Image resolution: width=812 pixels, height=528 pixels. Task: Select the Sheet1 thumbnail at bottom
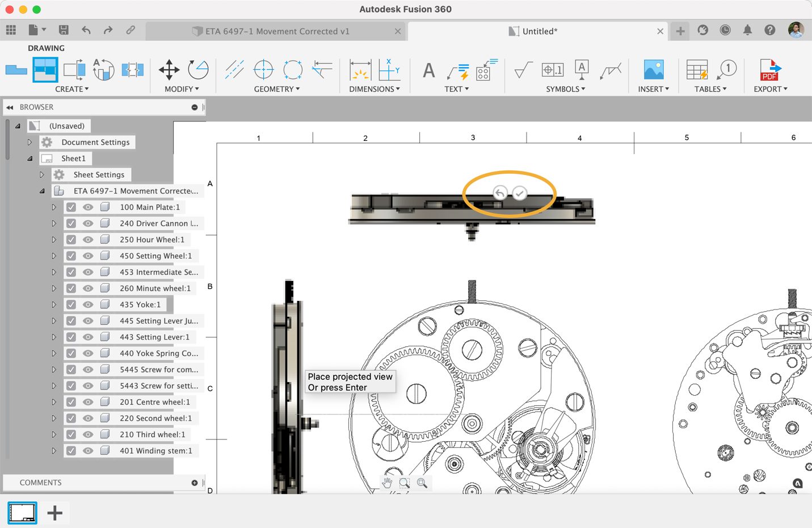point(22,513)
